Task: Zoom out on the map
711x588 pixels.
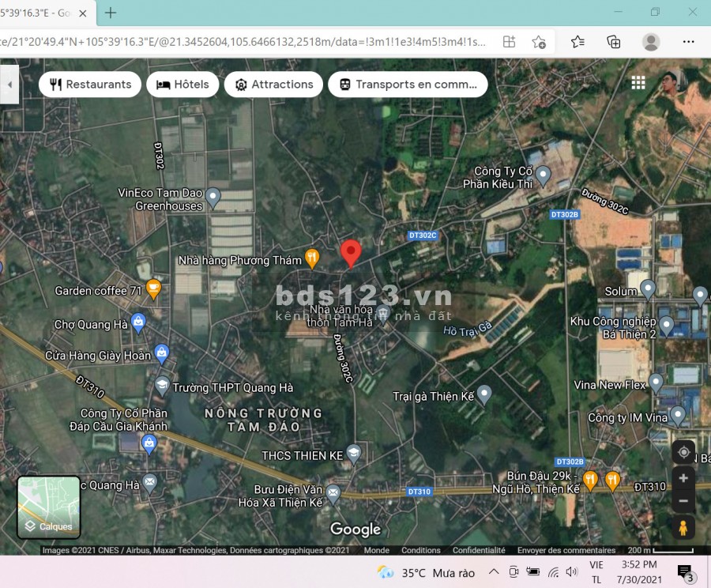Action: (683, 501)
